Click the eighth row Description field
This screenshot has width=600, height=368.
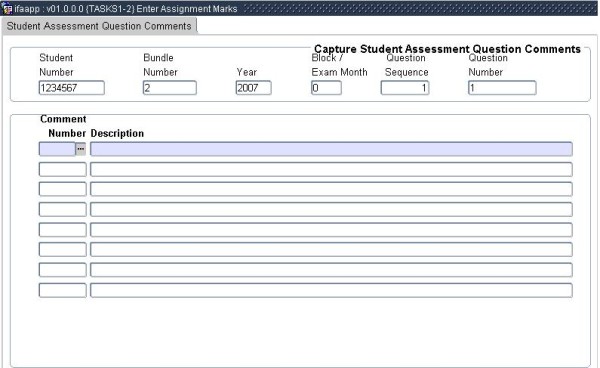pyautogui.click(x=331, y=290)
